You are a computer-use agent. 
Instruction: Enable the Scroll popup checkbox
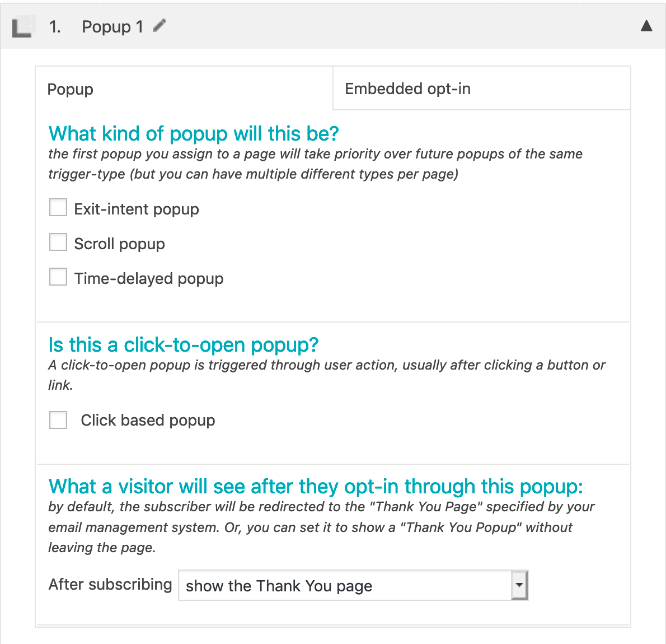(58, 242)
